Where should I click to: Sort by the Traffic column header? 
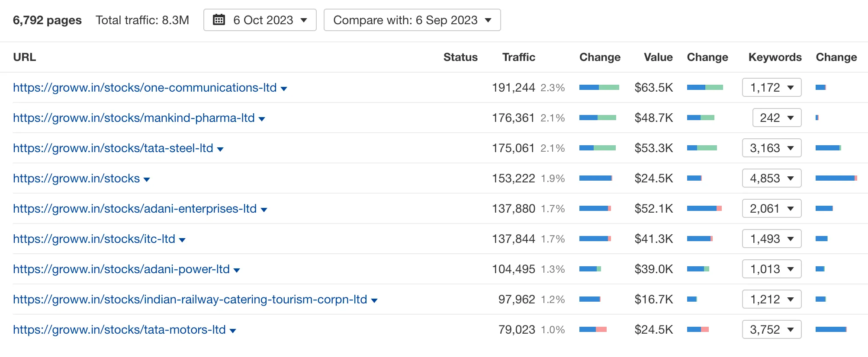519,57
